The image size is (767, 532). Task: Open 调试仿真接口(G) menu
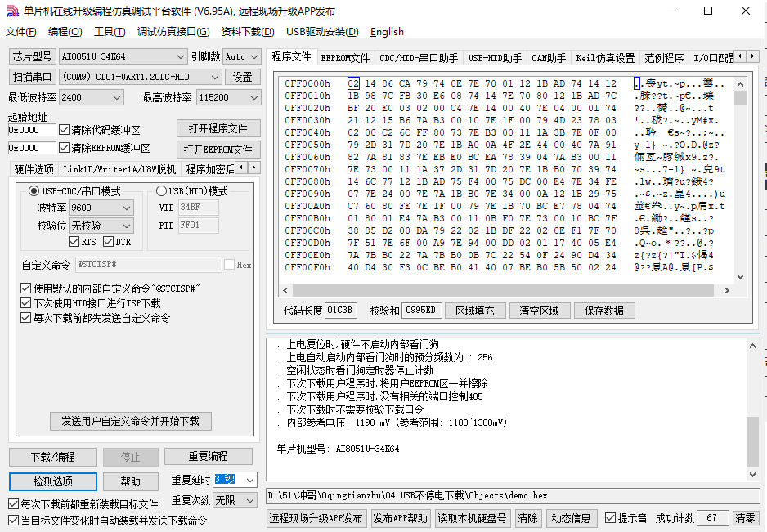click(173, 32)
